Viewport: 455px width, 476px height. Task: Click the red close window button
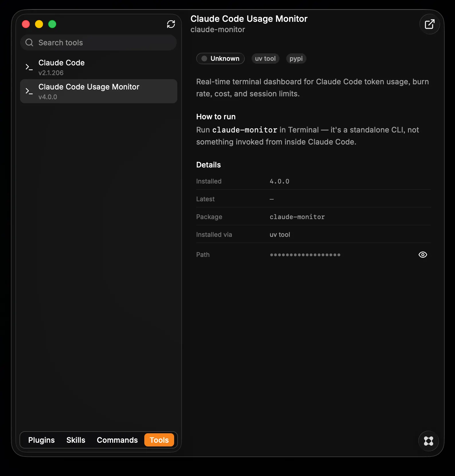(x=26, y=24)
